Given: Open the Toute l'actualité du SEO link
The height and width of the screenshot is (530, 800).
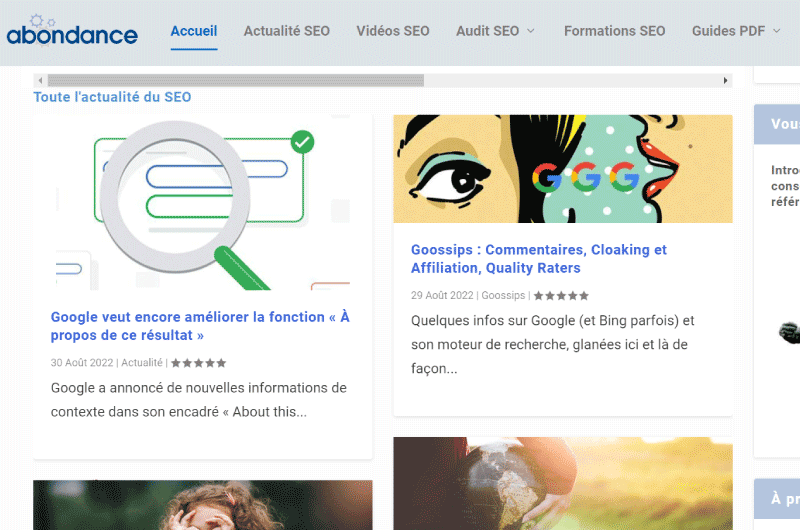Looking at the screenshot, I should [x=112, y=97].
